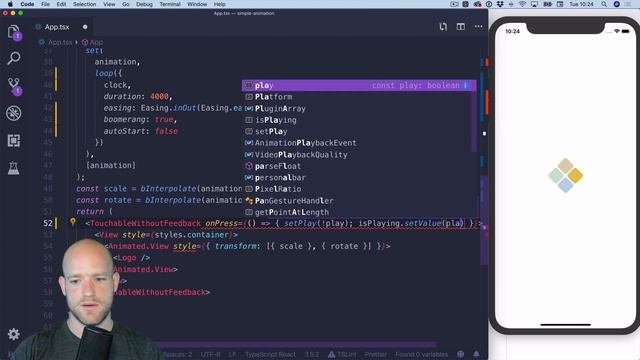Open the Terminal menu
The height and width of the screenshot is (360, 640).
pos(170,4)
